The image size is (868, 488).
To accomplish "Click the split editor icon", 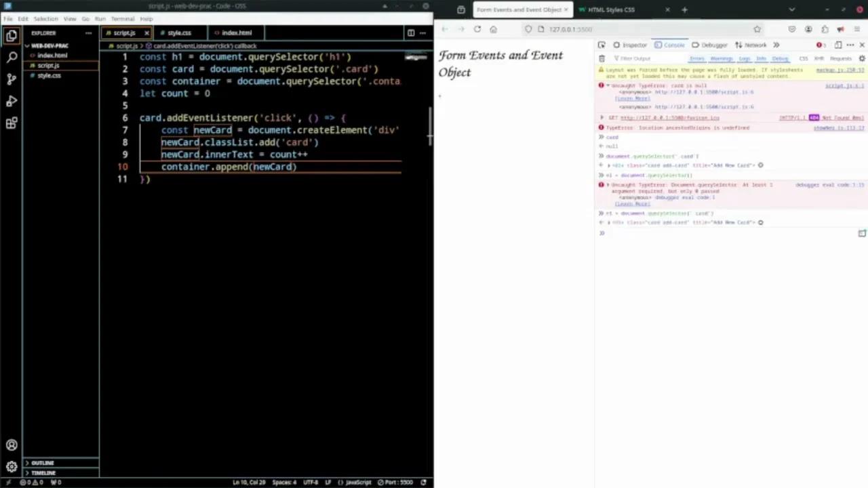I will click(x=410, y=33).
